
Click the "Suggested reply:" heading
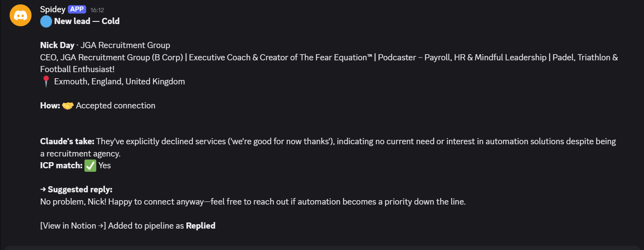click(x=80, y=190)
